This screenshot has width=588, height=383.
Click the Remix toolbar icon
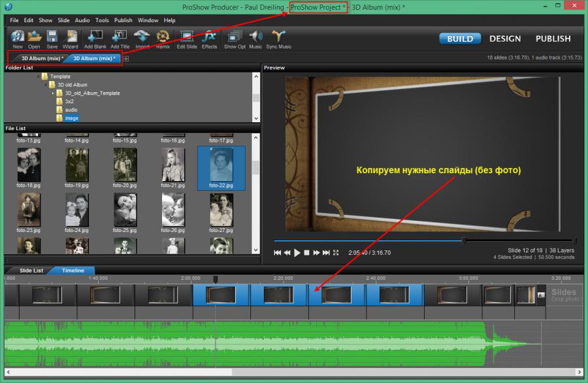[163, 39]
